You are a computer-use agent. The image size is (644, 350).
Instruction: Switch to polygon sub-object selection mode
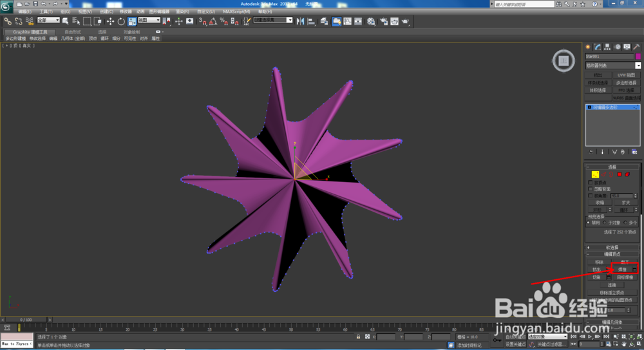(x=620, y=174)
